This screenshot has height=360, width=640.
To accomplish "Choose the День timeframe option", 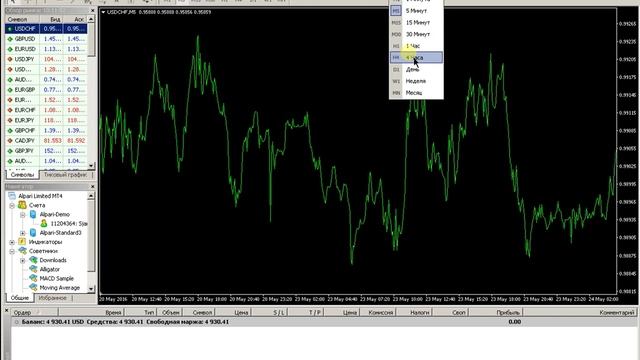I will (x=416, y=69).
